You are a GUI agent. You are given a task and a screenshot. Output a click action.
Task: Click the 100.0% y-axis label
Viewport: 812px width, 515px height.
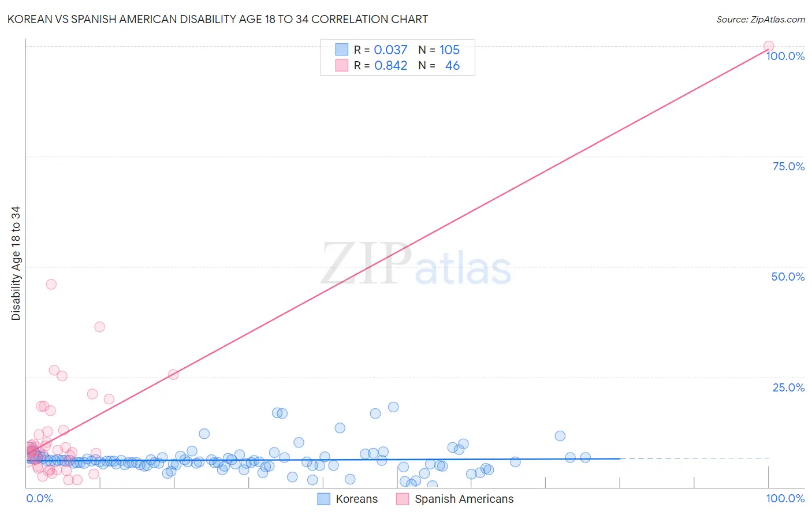click(x=785, y=56)
